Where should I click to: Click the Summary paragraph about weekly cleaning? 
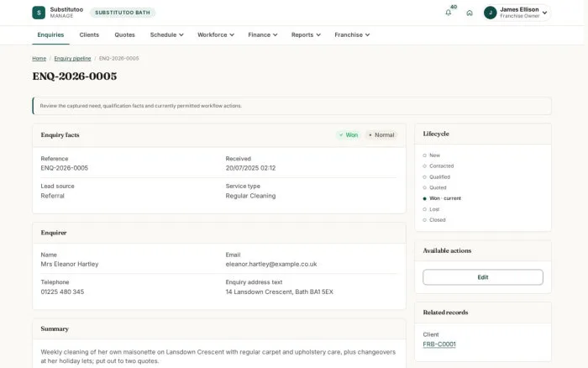tap(218, 356)
